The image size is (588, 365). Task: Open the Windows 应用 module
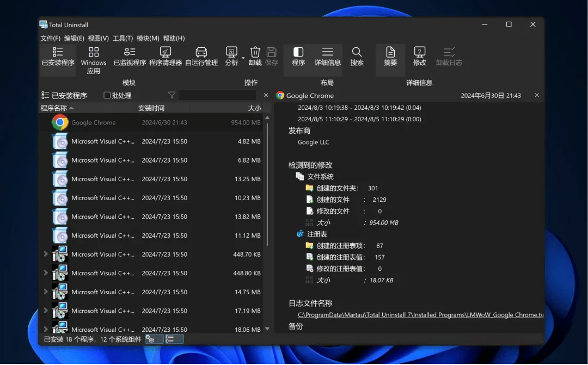94,59
